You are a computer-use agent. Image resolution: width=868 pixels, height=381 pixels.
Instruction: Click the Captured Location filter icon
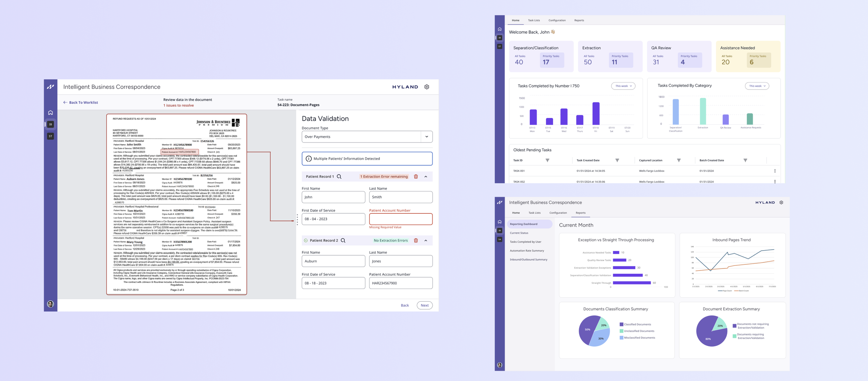pos(678,160)
